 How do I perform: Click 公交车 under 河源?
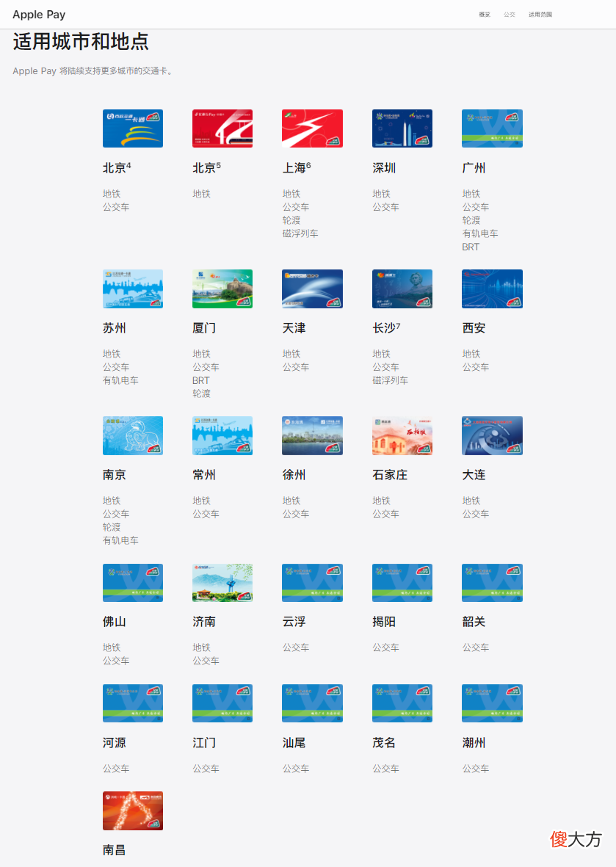pos(116,769)
